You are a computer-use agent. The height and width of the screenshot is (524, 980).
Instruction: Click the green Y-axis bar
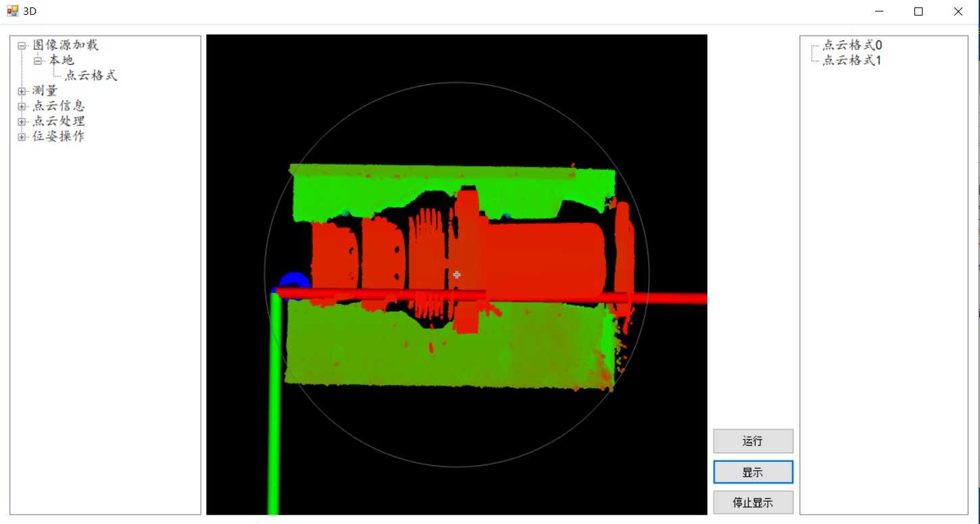[x=274, y=403]
